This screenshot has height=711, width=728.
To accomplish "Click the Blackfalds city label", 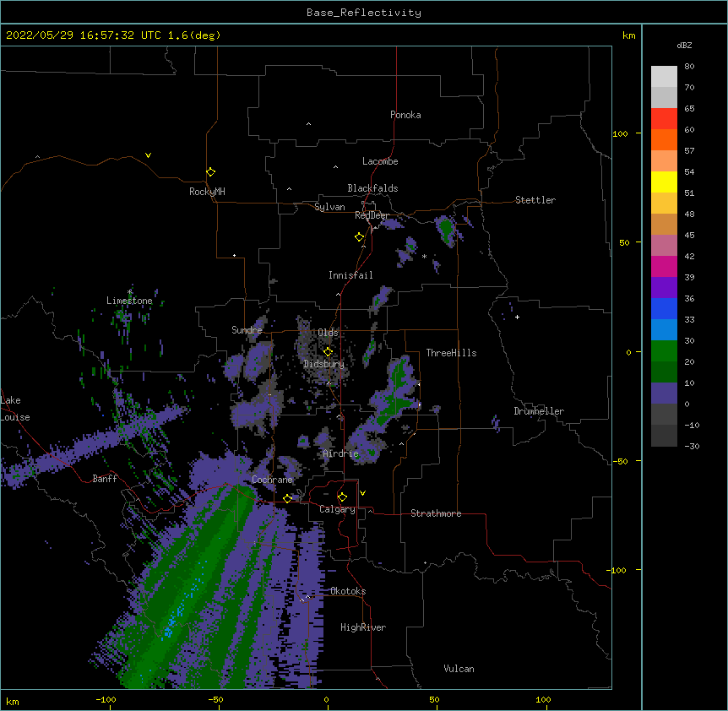I will [372, 188].
